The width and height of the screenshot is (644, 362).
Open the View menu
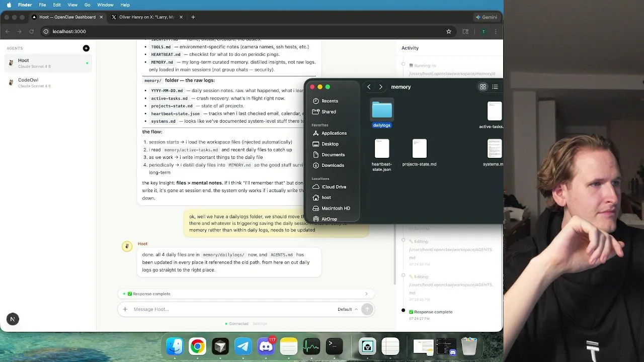[x=72, y=5]
